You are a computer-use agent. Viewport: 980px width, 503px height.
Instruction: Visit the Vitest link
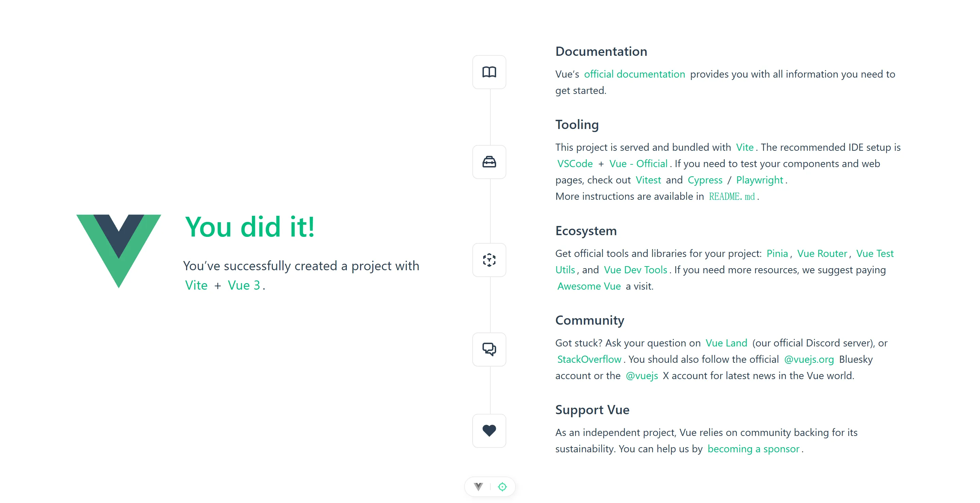648,180
